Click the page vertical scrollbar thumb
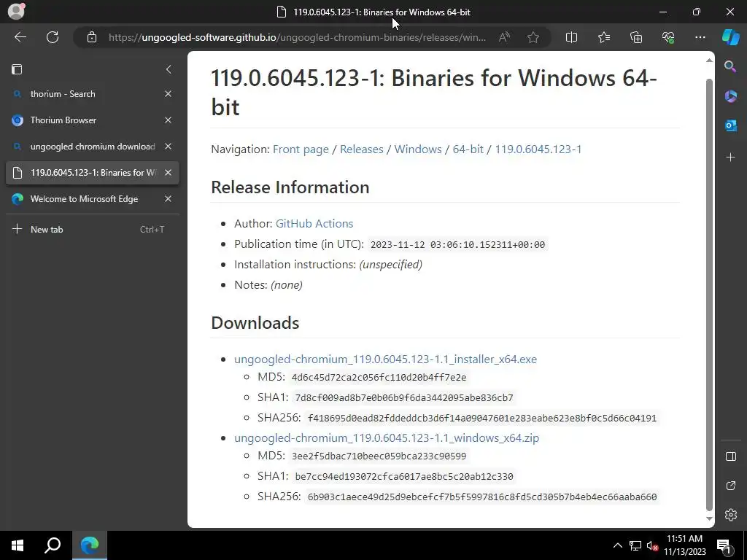 [x=709, y=295]
